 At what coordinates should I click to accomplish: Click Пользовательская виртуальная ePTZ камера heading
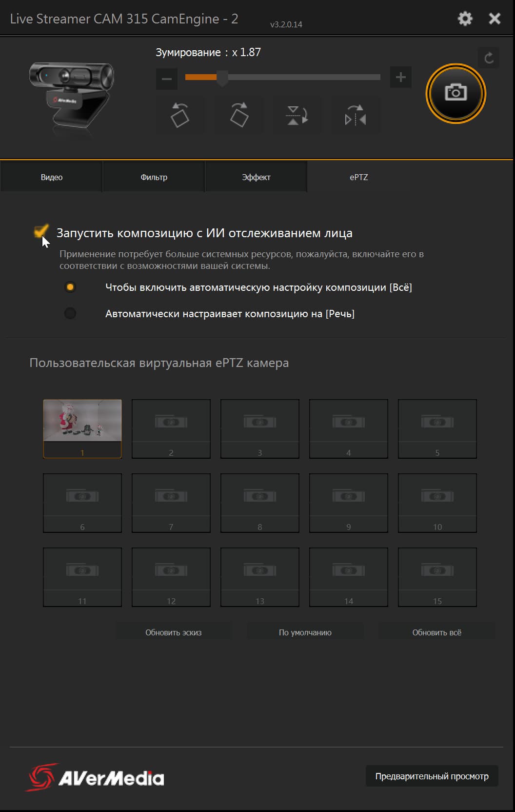[x=159, y=363]
